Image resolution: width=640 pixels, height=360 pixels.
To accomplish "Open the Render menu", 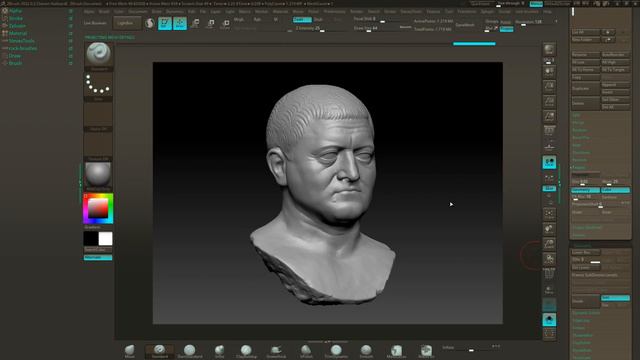I will click(356, 11).
